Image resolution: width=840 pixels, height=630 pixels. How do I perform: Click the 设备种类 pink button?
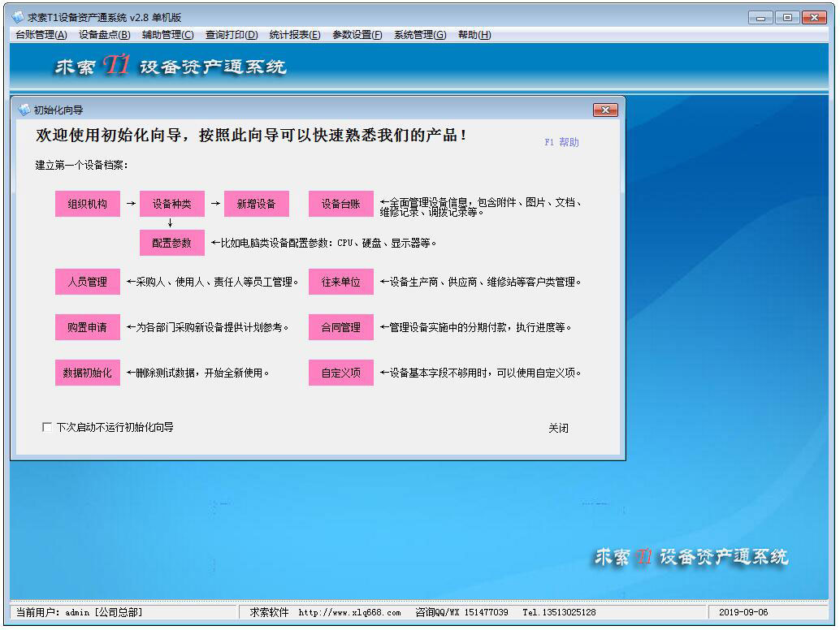pyautogui.click(x=172, y=204)
